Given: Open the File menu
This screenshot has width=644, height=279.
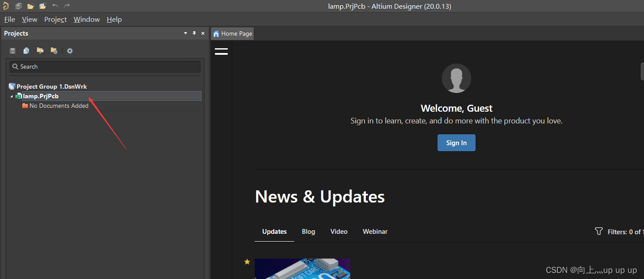Looking at the screenshot, I should click(10, 19).
